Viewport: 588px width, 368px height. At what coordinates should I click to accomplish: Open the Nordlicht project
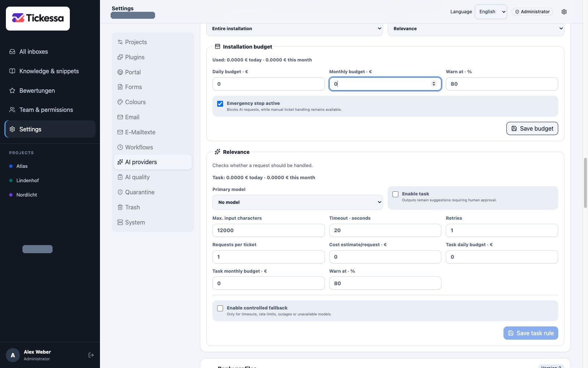pyautogui.click(x=26, y=195)
